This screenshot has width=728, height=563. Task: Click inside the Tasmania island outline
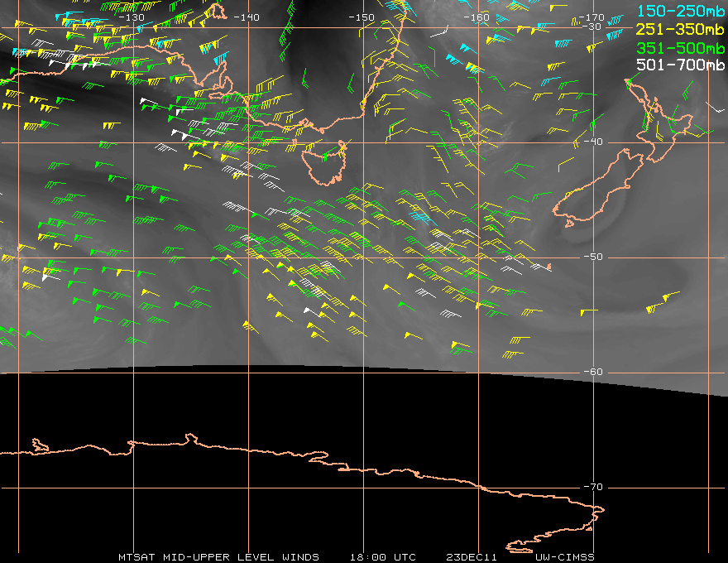tap(325, 163)
